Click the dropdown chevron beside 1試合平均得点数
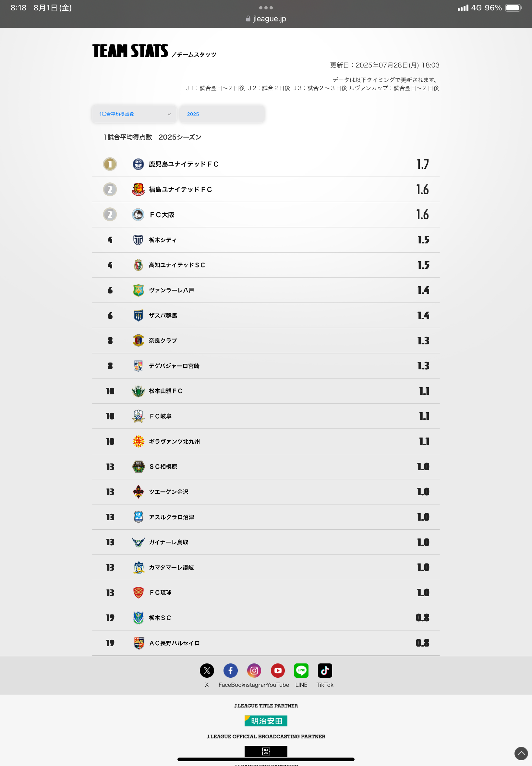The height and width of the screenshot is (766, 532). click(169, 114)
